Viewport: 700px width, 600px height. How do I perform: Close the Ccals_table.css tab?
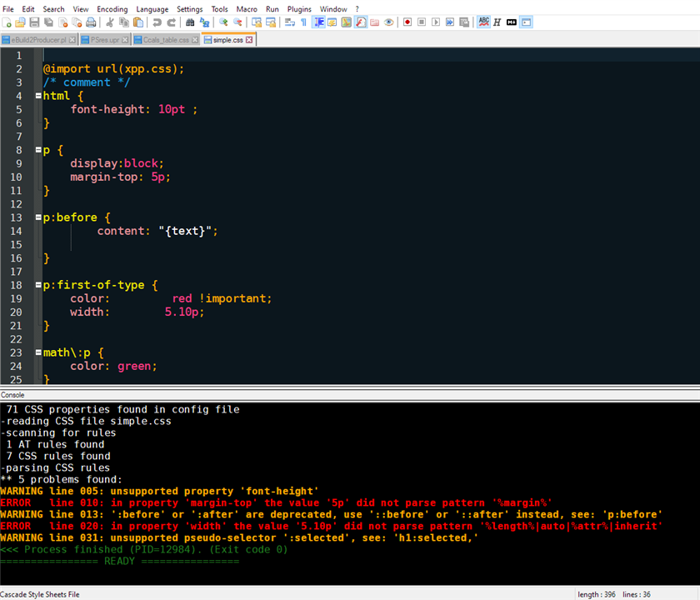195,40
